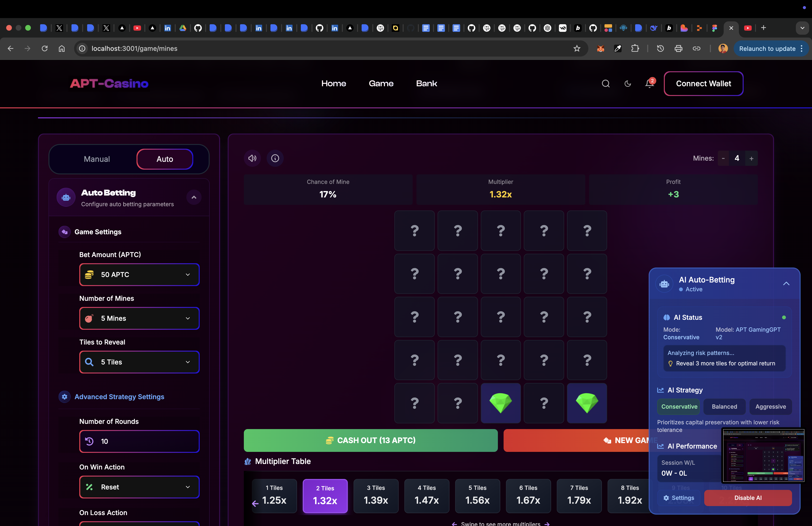Viewport: 812px width, 526px height.
Task: Click the Connect Wallet button
Action: click(703, 84)
